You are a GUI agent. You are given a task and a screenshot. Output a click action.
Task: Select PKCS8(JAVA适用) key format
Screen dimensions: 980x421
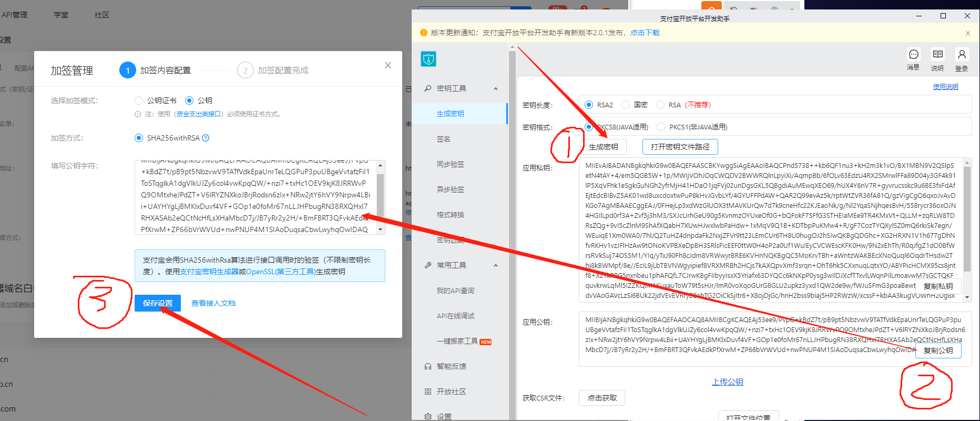(589, 127)
